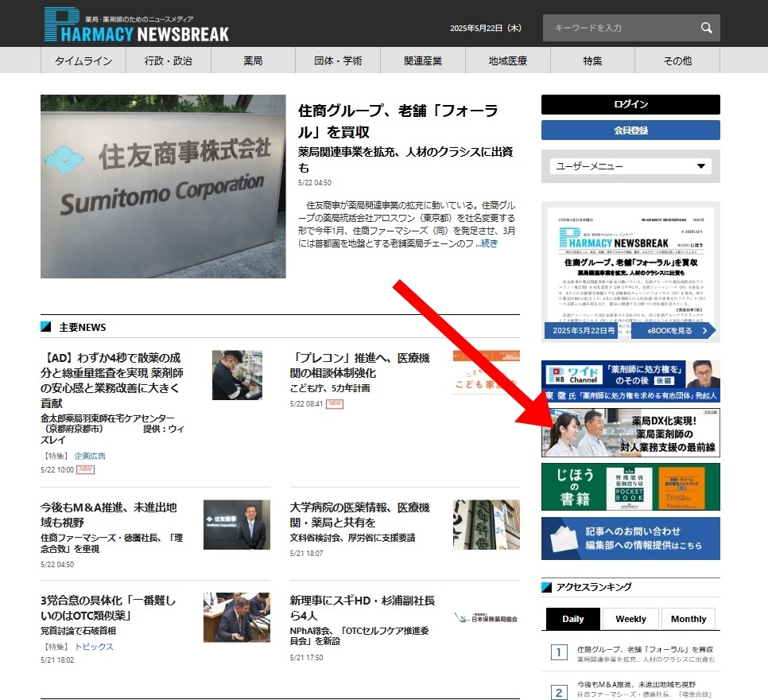Click the pharmacist thumbnail of the AD article
The image size is (768, 700).
pos(237,375)
